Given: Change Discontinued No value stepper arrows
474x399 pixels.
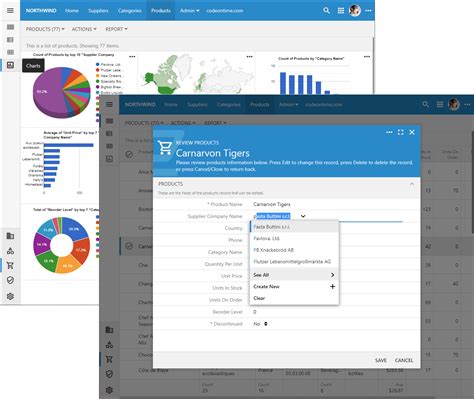Looking at the screenshot, I should 266,324.
